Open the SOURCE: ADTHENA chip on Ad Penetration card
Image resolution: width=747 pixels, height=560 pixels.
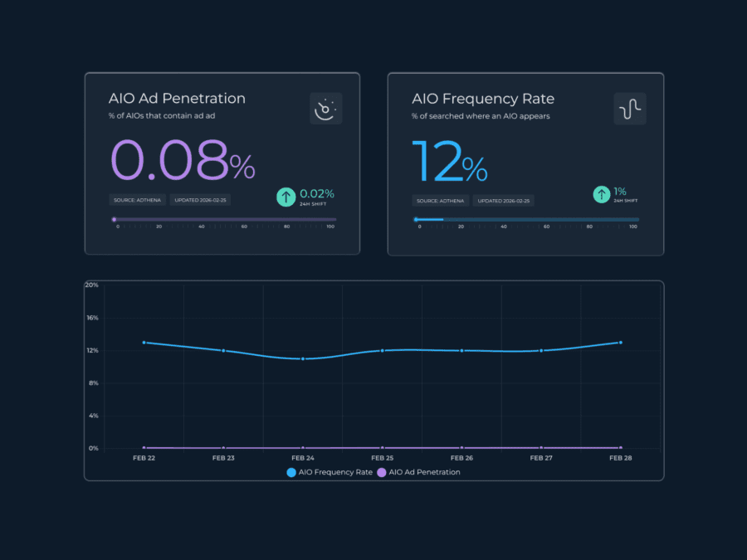137,199
